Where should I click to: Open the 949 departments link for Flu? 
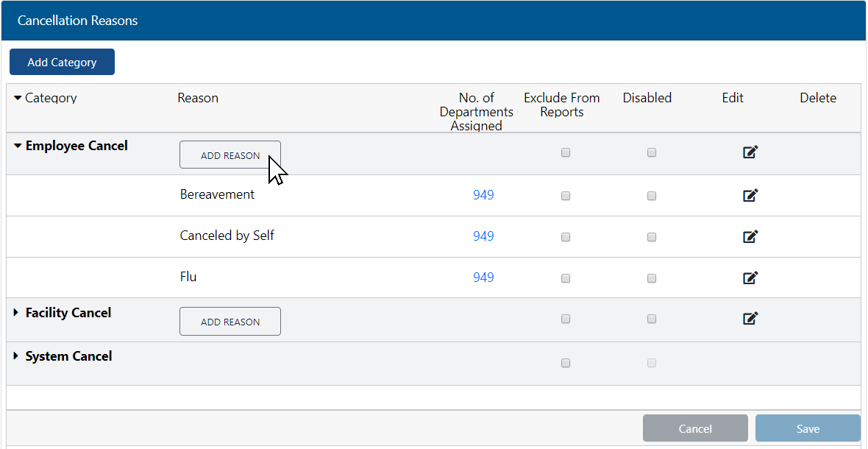coord(483,277)
